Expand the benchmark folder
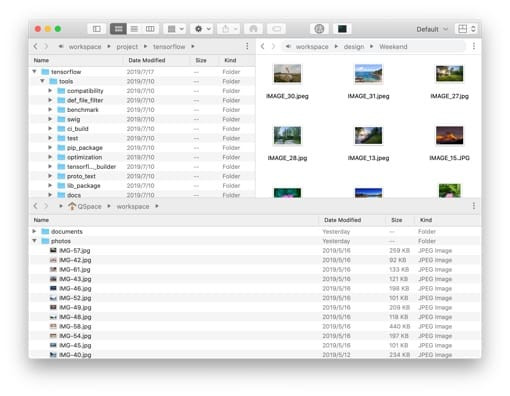This screenshot has width=510, height=396. (50, 109)
